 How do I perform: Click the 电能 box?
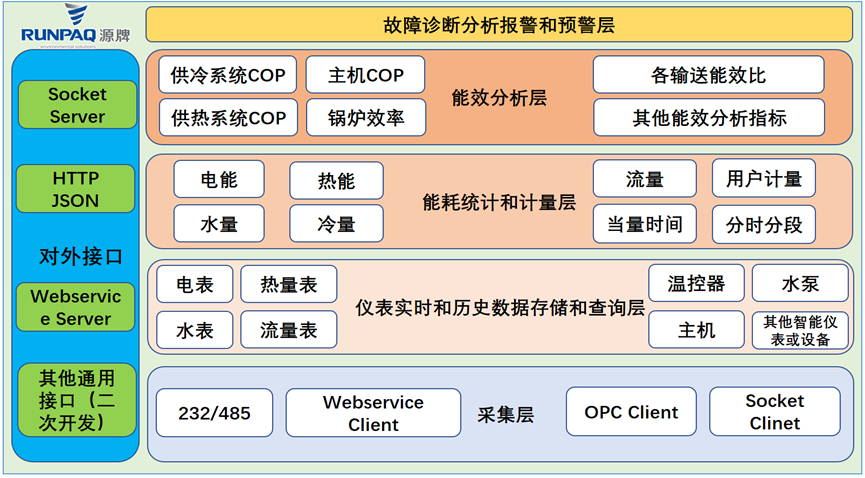(x=219, y=180)
